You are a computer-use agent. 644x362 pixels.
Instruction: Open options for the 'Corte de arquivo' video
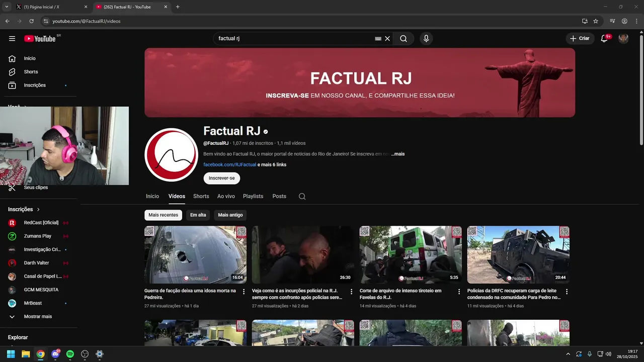[x=459, y=292]
